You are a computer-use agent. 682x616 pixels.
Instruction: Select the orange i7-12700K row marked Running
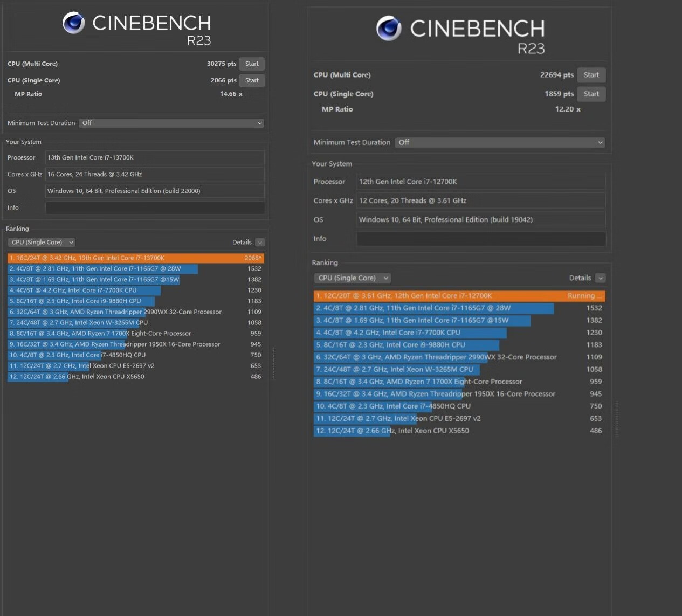[459, 296]
